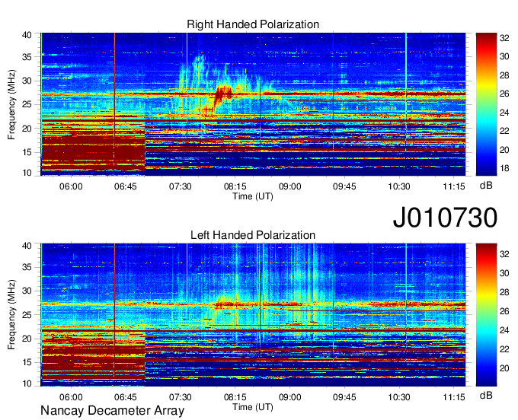Viewport: 518px width, 420px height.
Task: Click the dB unit label of the lower colorbar
Action: (486, 396)
